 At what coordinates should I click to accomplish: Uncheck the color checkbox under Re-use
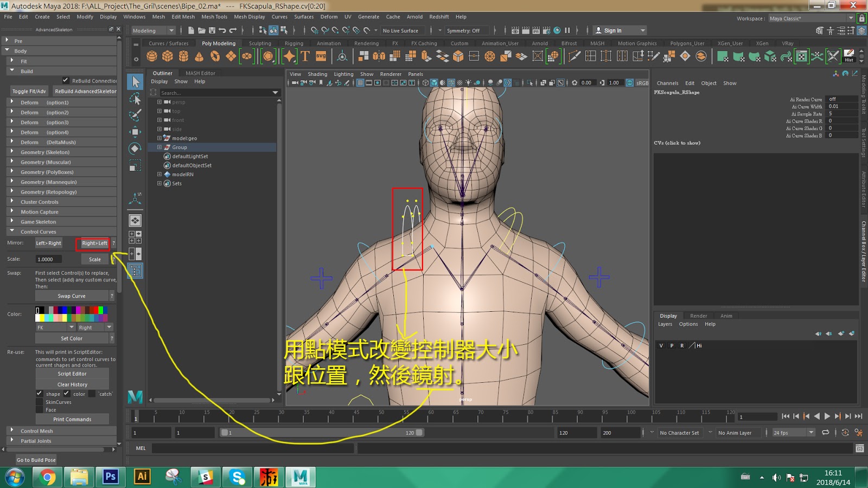pos(67,394)
